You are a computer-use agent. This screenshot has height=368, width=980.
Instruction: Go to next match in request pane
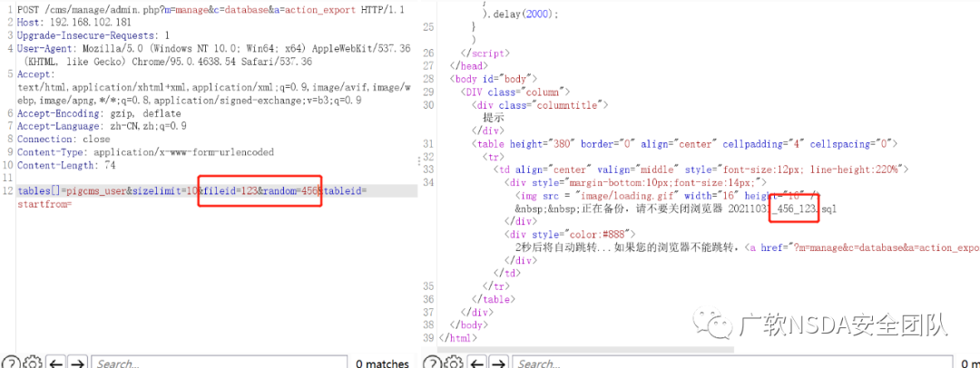(77, 363)
